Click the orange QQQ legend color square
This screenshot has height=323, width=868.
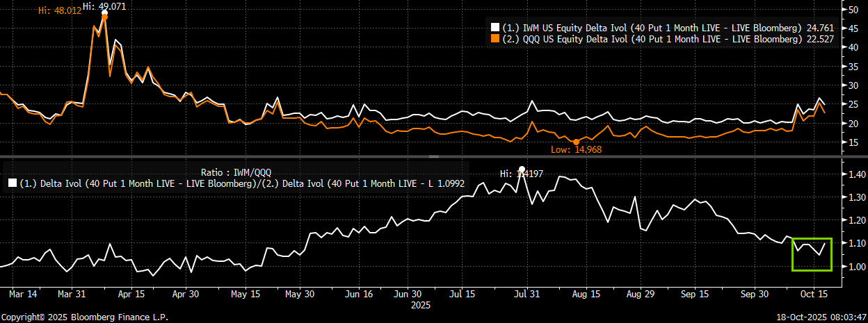tap(495, 40)
